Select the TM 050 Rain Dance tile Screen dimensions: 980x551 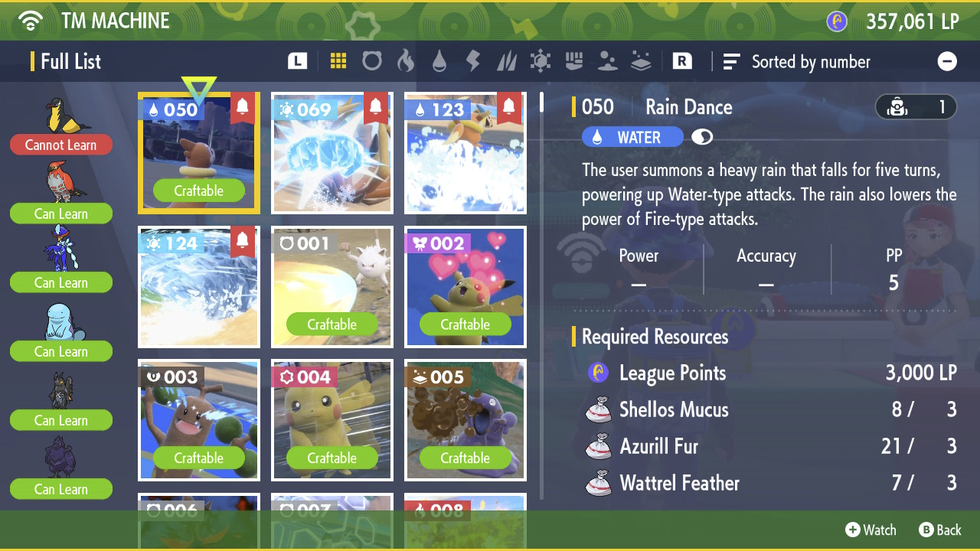click(199, 153)
